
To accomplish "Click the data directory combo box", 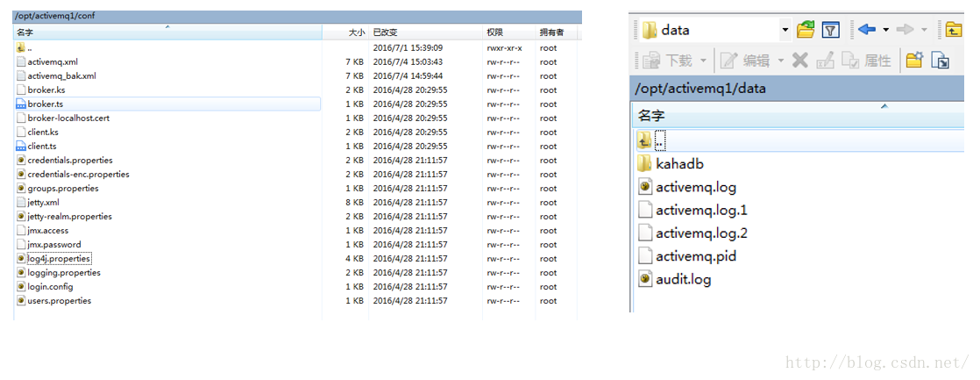I will [715, 30].
